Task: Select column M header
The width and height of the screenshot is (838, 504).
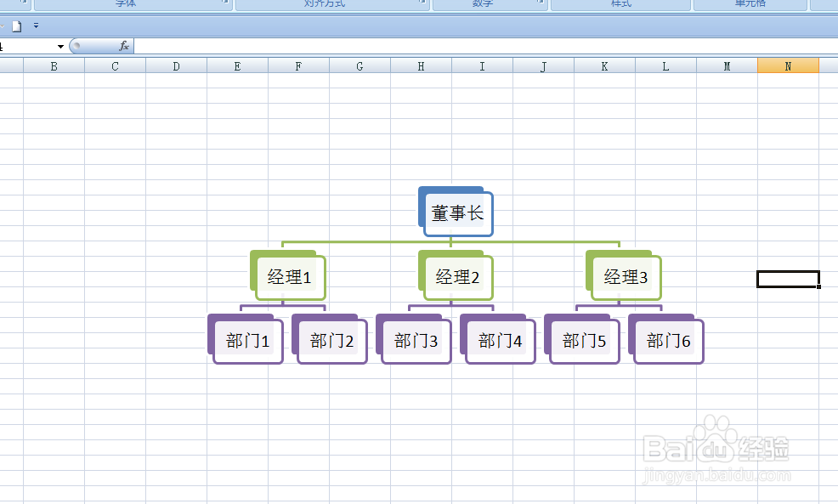Action: [727, 66]
